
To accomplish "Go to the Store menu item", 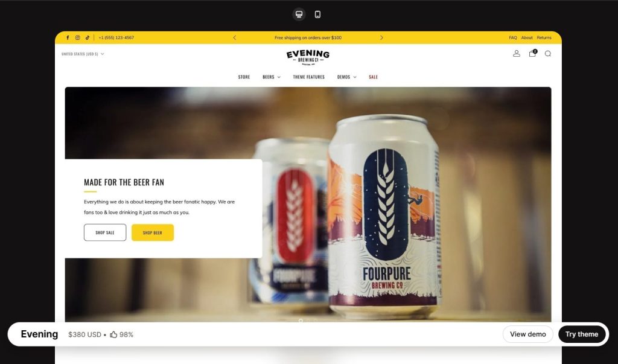I will click(x=244, y=77).
